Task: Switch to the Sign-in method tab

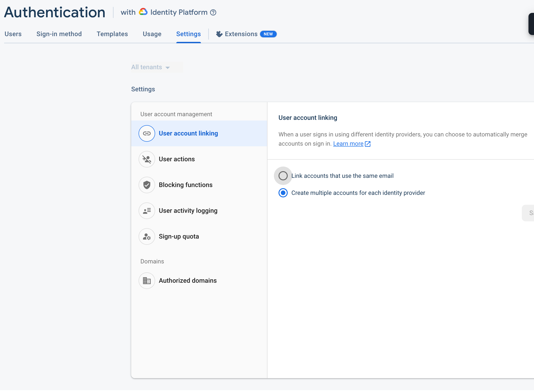Action: [x=59, y=34]
